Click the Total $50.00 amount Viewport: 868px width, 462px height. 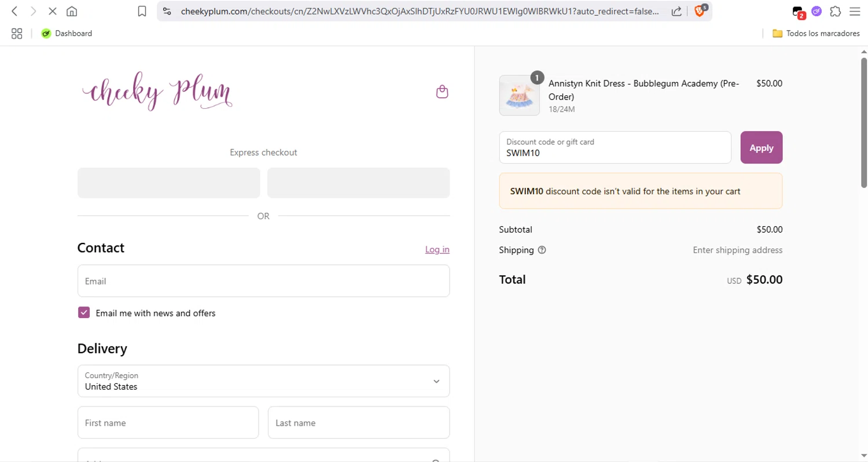(764, 280)
